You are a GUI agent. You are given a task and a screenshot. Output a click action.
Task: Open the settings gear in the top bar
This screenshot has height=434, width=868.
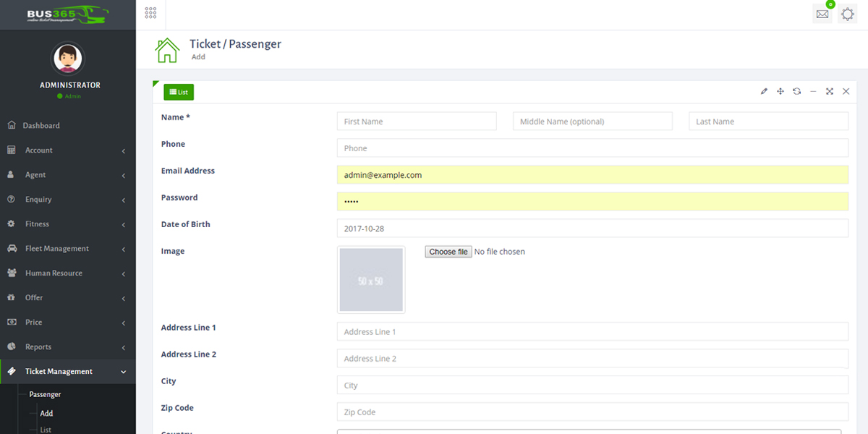pyautogui.click(x=847, y=13)
